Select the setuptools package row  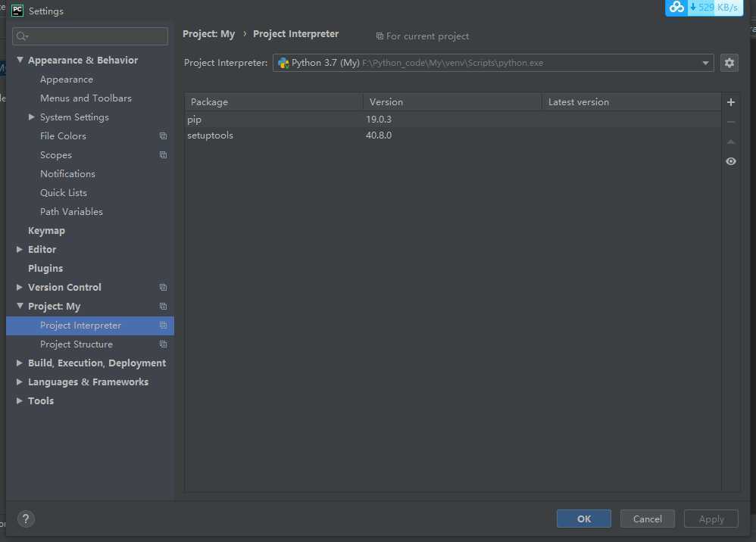coord(453,135)
